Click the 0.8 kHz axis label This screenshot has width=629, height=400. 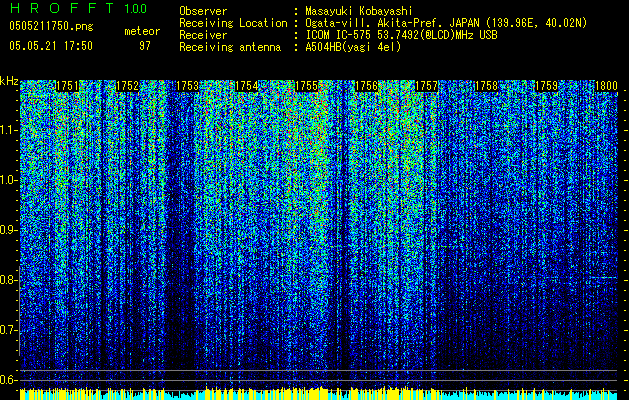pos(9,280)
